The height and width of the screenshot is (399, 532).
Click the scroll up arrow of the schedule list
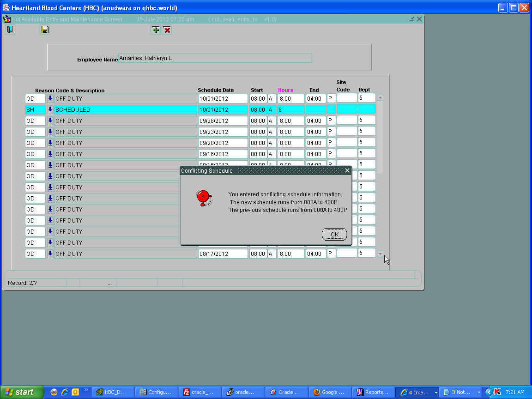(x=380, y=98)
